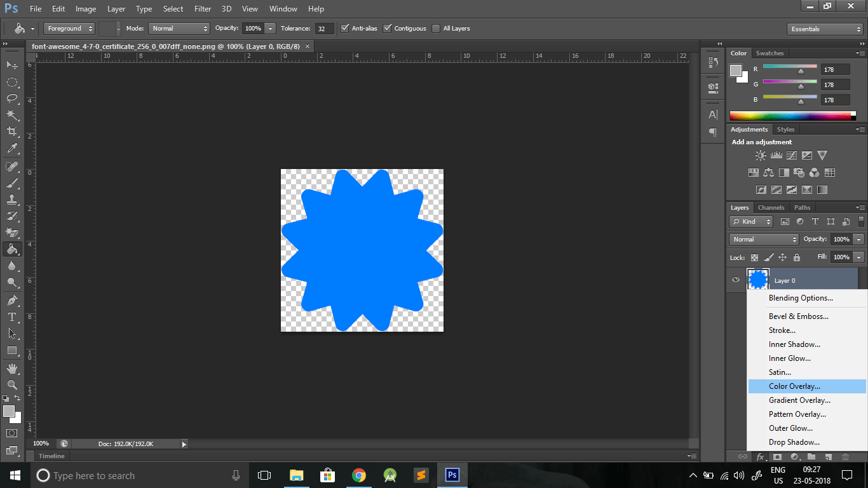
Task: Select the Lasso tool
Action: tap(12, 98)
